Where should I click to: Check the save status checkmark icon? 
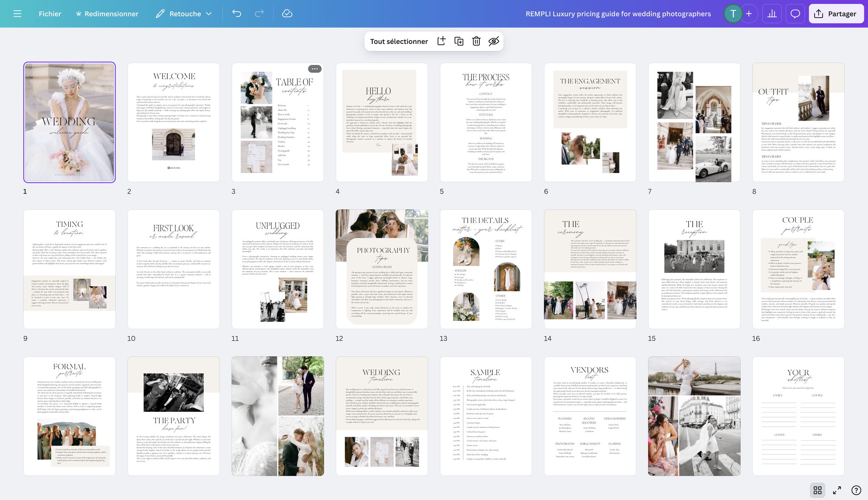(x=287, y=14)
